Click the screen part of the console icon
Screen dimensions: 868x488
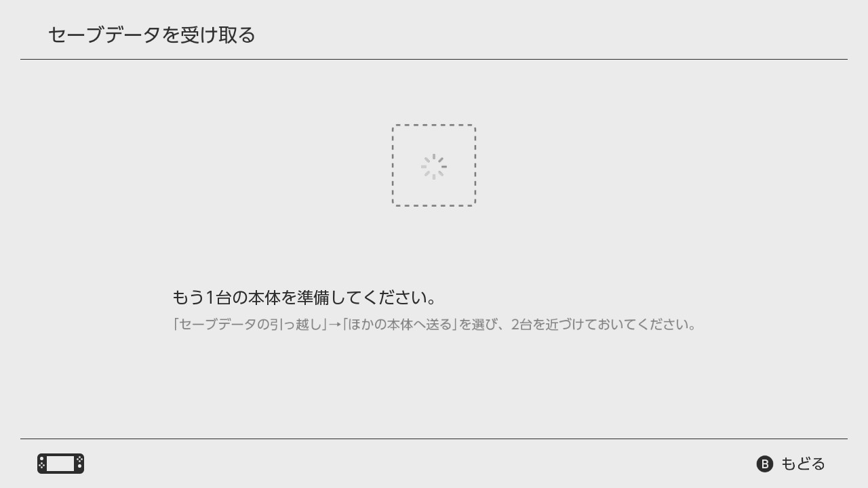pos(60,464)
